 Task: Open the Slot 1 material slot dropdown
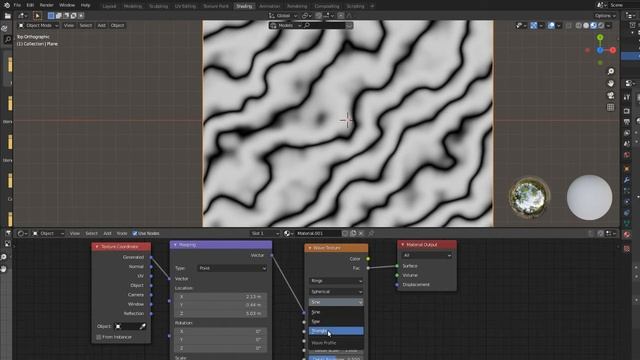(264, 233)
